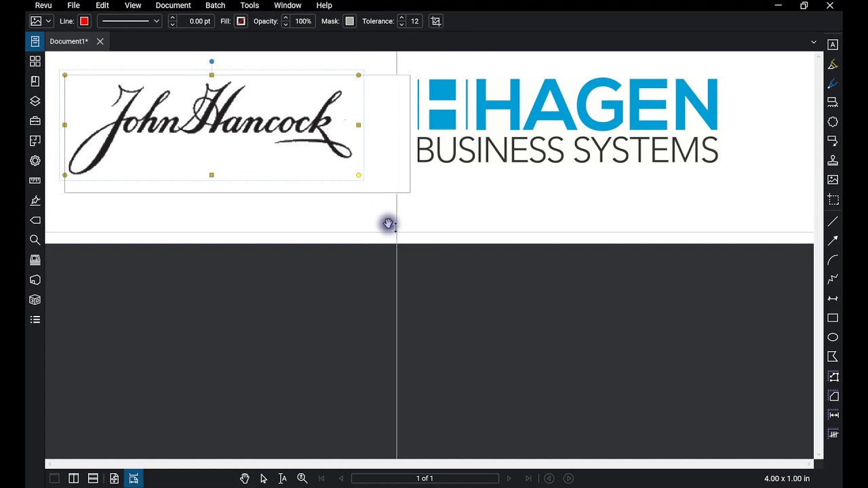Screen dimensions: 868x488
Task: Open the Bookmarks panel icon
Action: coord(35,81)
